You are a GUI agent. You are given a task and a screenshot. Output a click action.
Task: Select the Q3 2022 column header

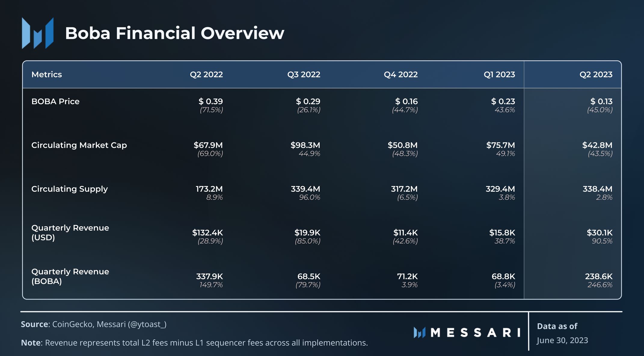pyautogui.click(x=304, y=75)
